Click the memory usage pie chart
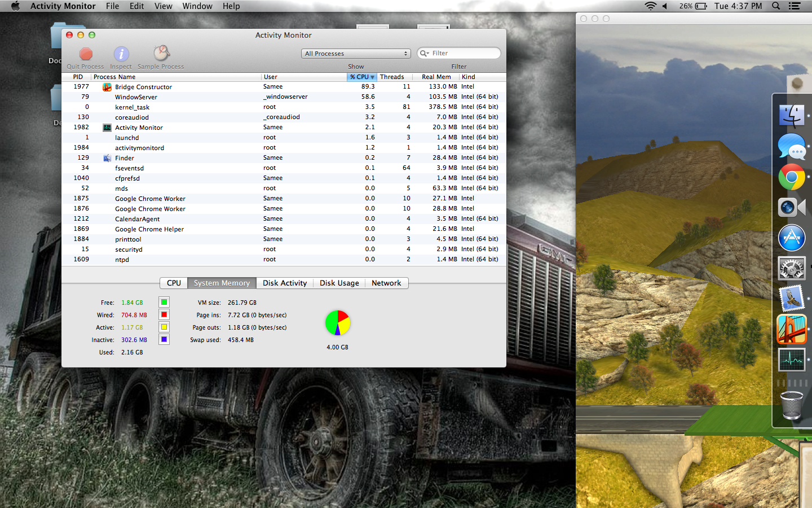 click(x=338, y=323)
